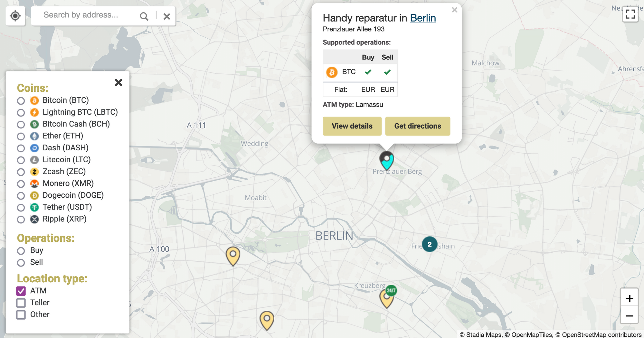Enable the Teller location type
644x338 pixels.
pyautogui.click(x=21, y=303)
